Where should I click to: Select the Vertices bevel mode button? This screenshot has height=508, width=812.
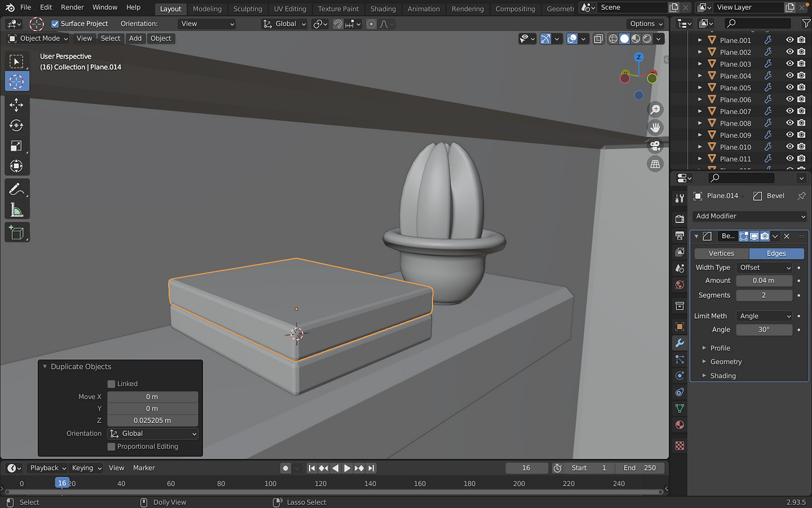coord(721,253)
